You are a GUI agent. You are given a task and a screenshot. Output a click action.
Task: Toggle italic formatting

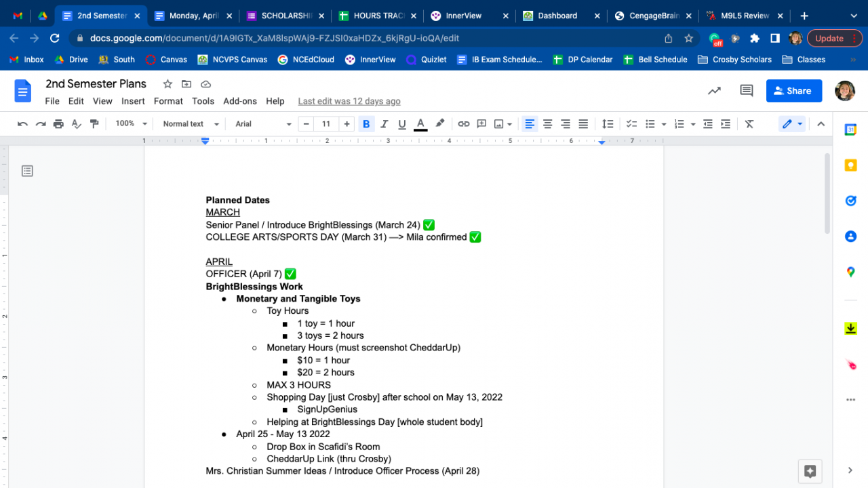tap(384, 124)
